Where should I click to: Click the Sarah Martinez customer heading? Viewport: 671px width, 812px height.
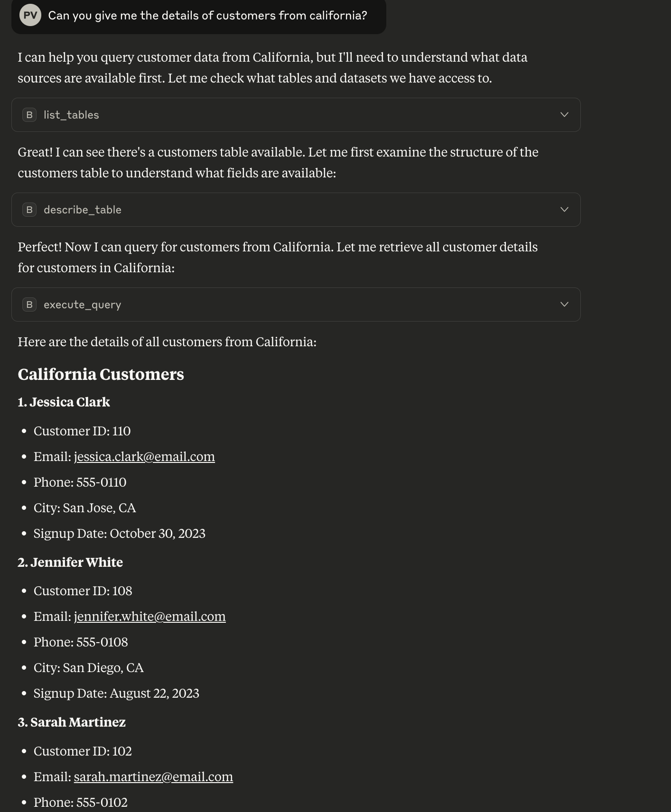[x=72, y=722]
